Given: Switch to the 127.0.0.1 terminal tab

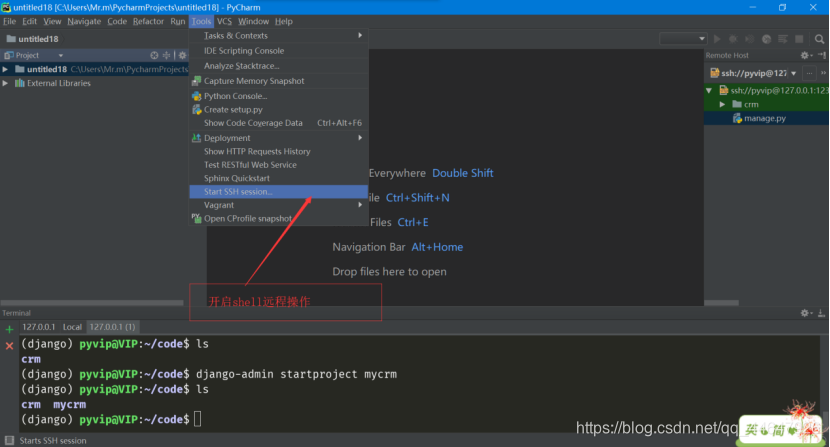Looking at the screenshot, I should click(39, 327).
